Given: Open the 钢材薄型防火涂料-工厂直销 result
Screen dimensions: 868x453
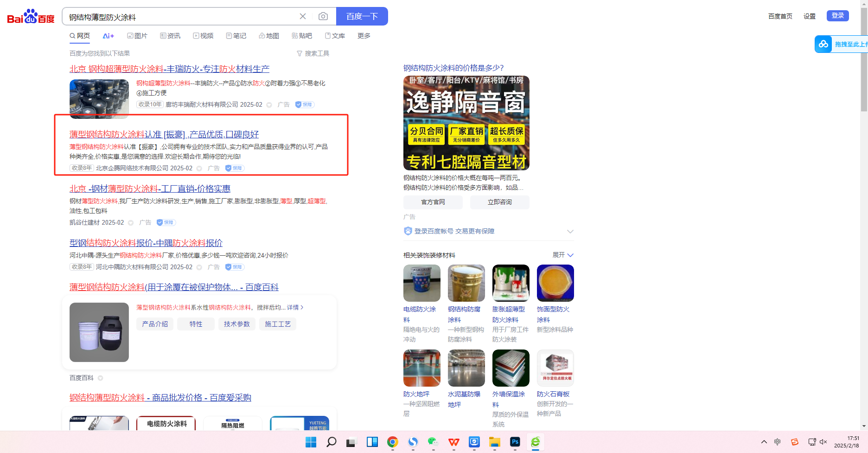Looking at the screenshot, I should click(x=150, y=189).
